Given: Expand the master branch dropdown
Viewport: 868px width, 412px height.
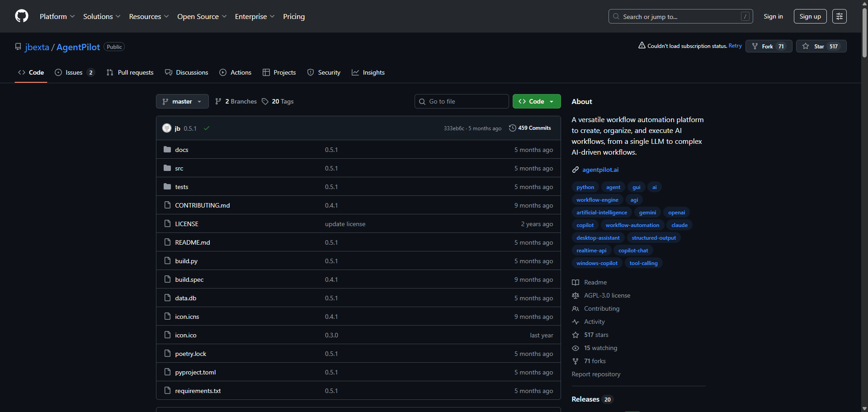Looking at the screenshot, I should click(x=182, y=101).
